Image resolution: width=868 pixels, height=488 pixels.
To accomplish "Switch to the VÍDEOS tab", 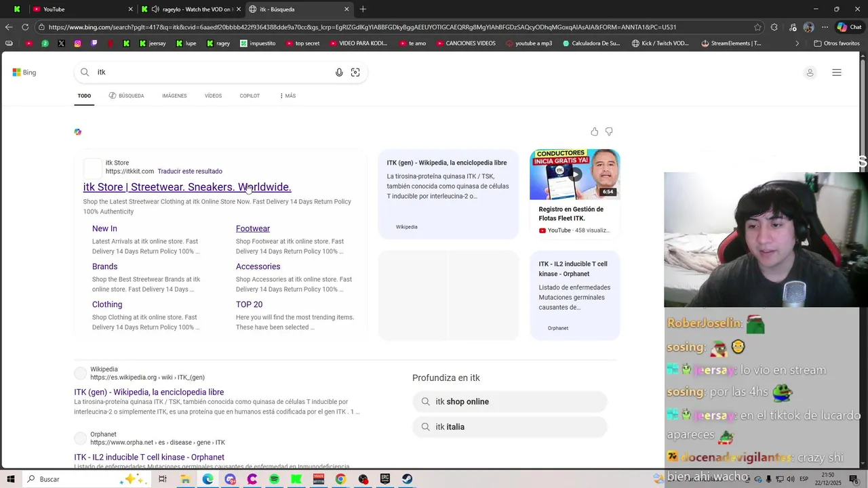I will tap(213, 96).
